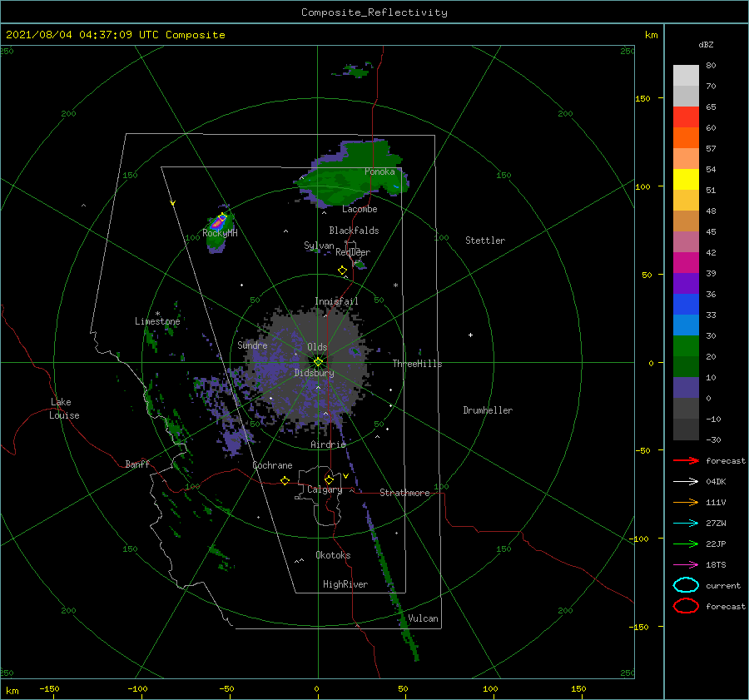The image size is (749, 700).
Task: Click the Composite_Reflectivity title
Action: pyautogui.click(x=374, y=12)
